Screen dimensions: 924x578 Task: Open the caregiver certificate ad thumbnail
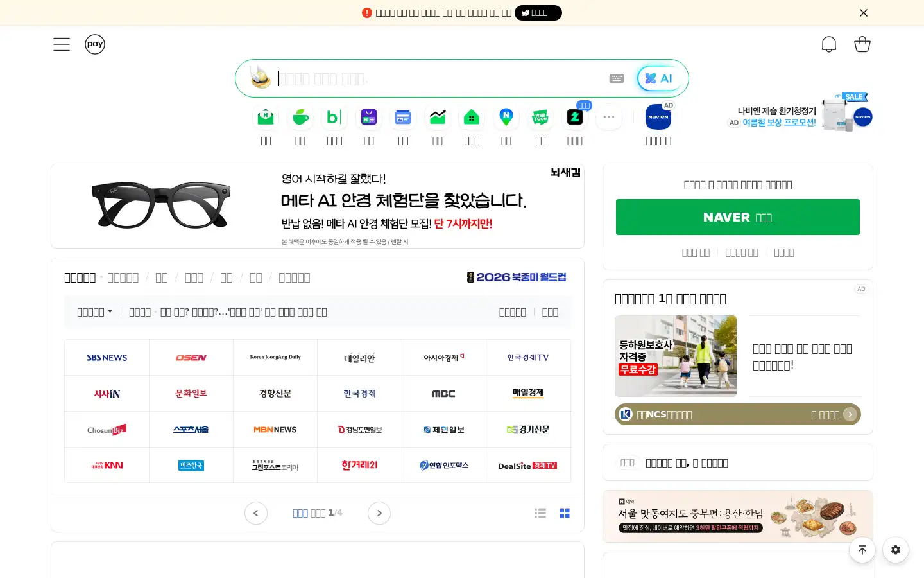tap(676, 356)
